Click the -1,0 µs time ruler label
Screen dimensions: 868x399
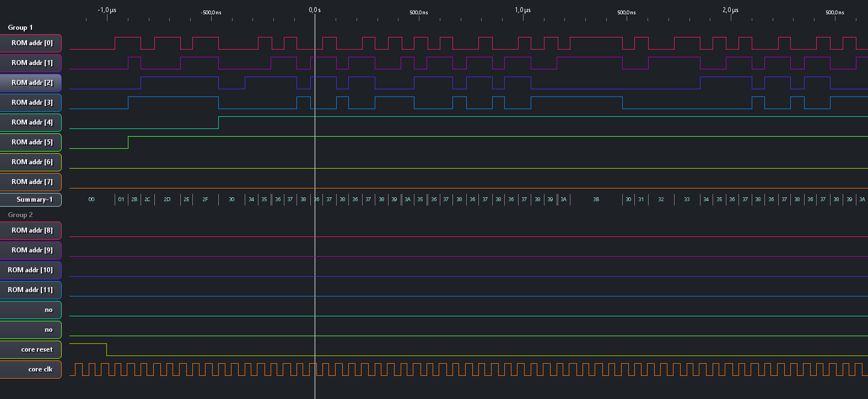[107, 10]
